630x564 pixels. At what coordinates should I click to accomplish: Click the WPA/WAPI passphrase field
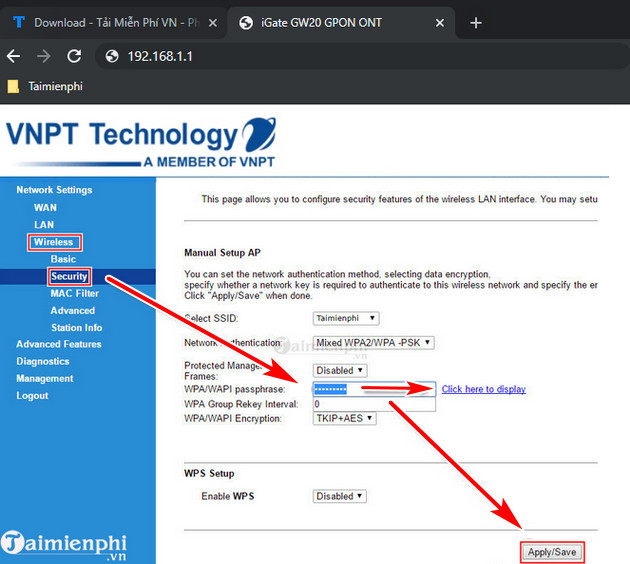click(374, 389)
